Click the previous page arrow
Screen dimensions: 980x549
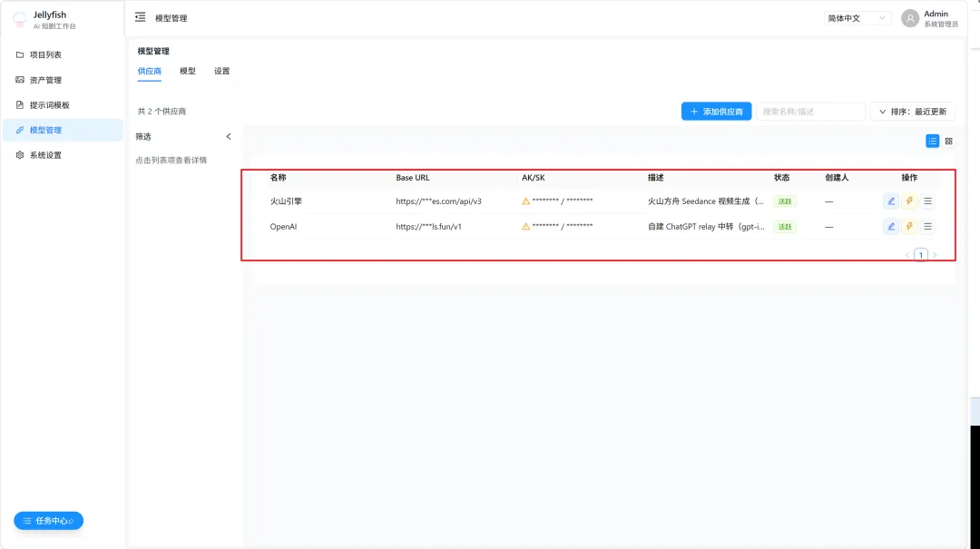pos(906,255)
